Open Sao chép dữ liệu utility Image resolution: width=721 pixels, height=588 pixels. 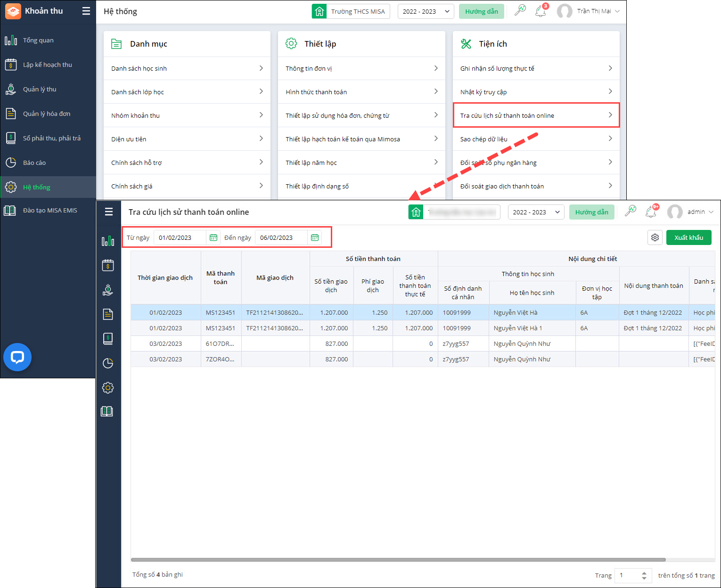[x=536, y=139]
